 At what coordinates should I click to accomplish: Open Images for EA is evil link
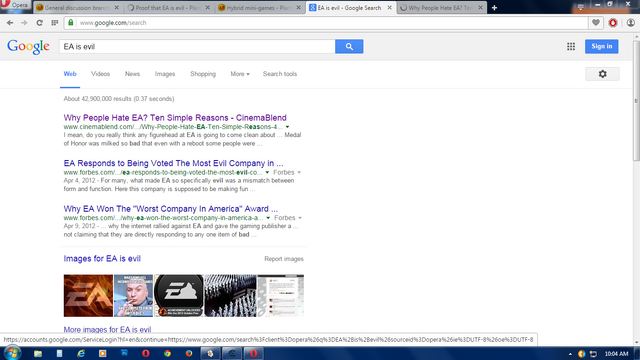point(102,258)
